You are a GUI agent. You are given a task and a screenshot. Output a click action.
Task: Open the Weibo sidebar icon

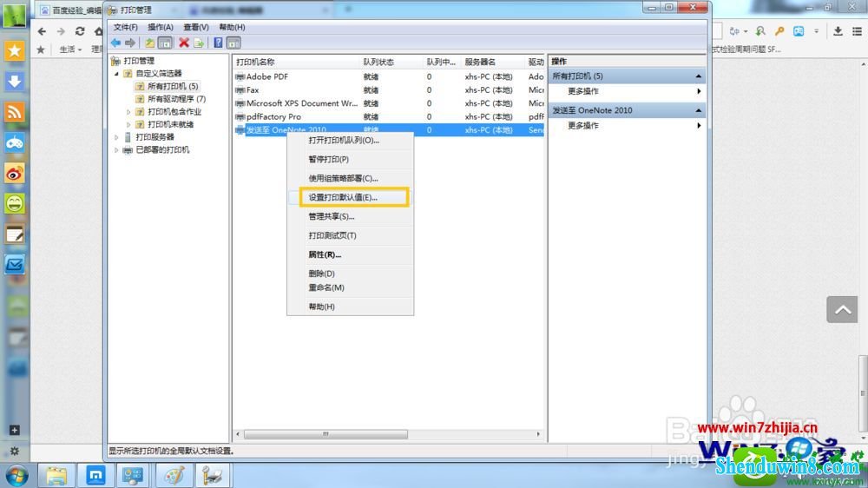point(15,174)
